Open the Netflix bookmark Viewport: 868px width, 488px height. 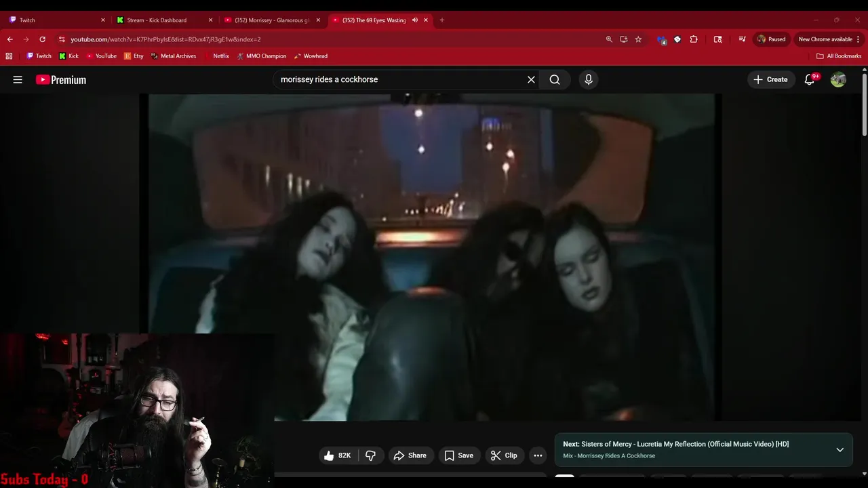pyautogui.click(x=216, y=56)
